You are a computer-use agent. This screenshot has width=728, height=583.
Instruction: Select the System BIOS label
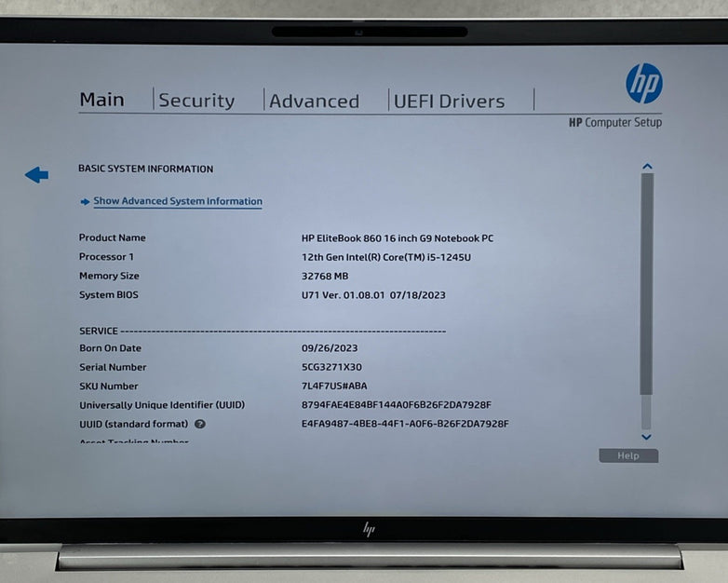click(x=109, y=294)
